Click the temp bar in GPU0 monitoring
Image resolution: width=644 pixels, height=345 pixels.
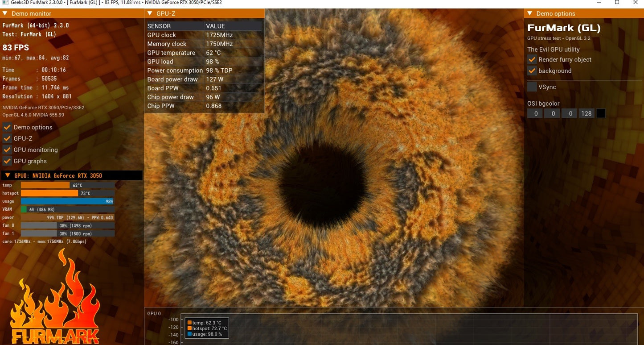pyautogui.click(x=67, y=185)
